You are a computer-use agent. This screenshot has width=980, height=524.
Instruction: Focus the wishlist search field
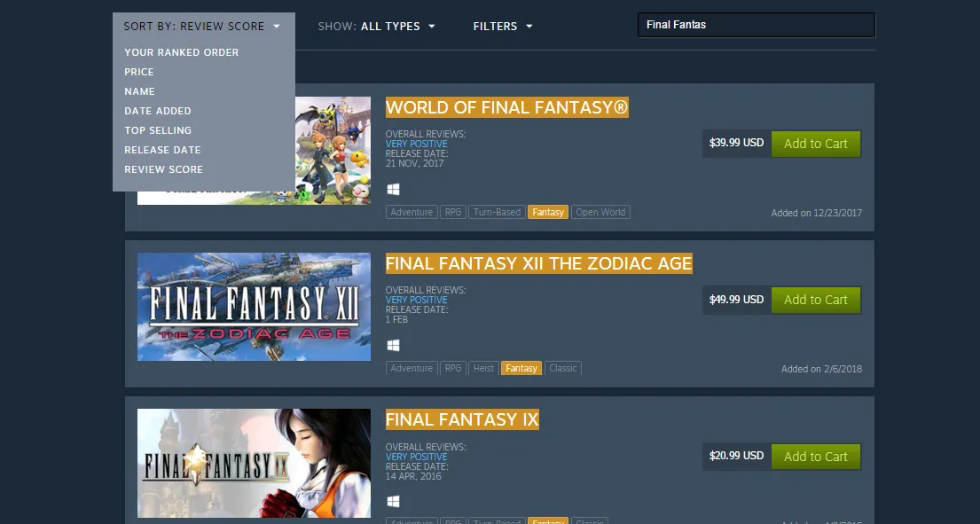757,25
